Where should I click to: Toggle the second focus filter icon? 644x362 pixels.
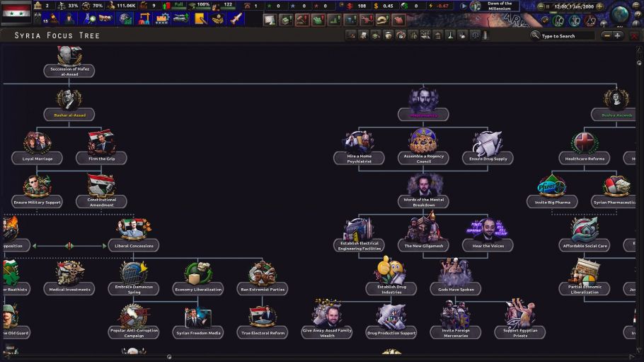(364, 36)
